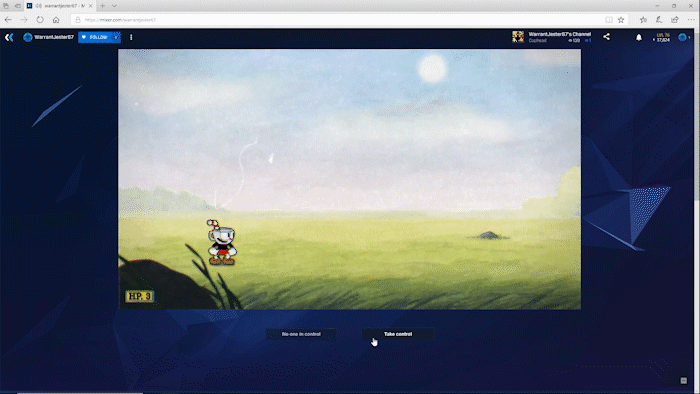The width and height of the screenshot is (700, 394).
Task: Open browser settings ellipsis menu
Action: 691,20
